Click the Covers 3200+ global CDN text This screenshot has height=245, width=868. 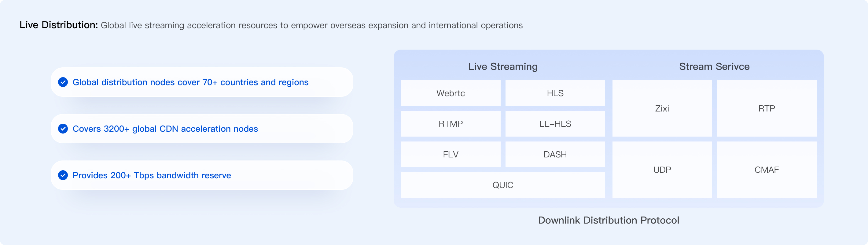(165, 129)
